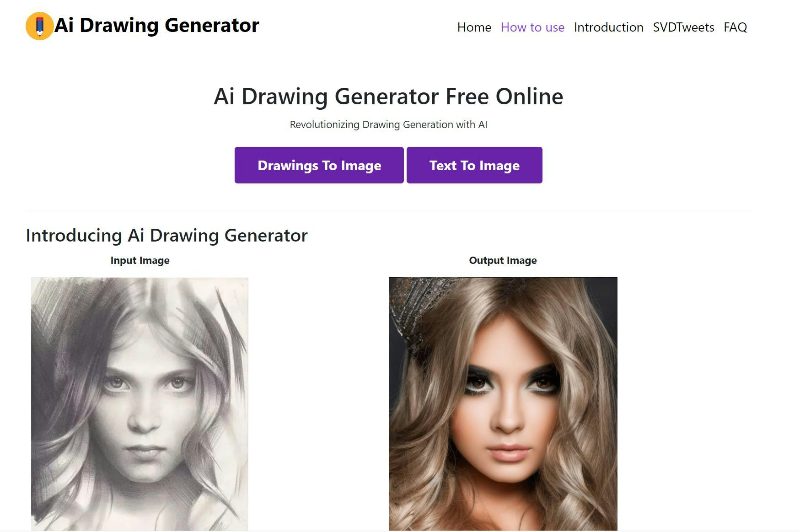This screenshot has height=532, width=800.
Task: Click the word Generator in site title
Action: 212,25
